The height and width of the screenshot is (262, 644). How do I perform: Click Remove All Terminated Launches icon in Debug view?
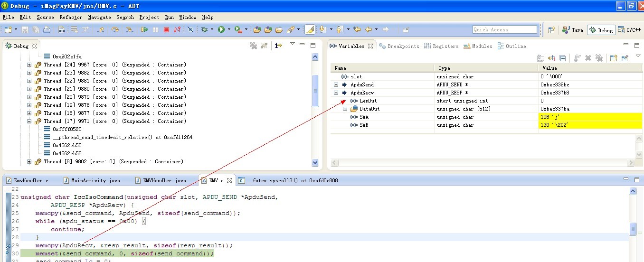click(253, 46)
